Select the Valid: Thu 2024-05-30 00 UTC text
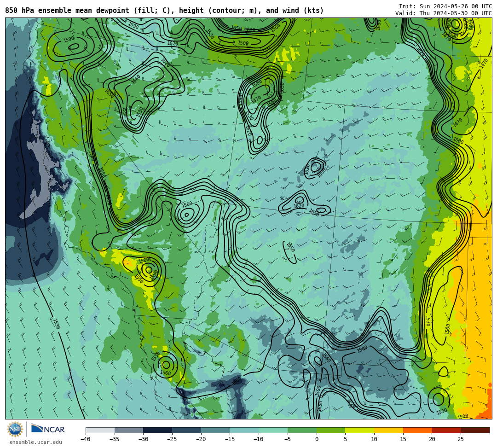Viewport: 497px width, 448px height. (x=444, y=13)
